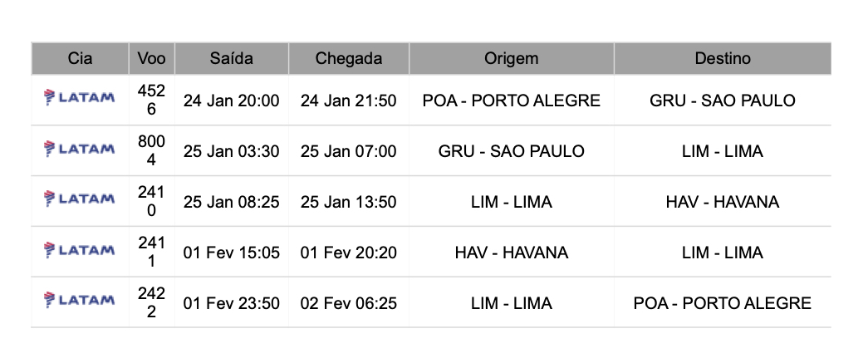Viewport: 868px width, 363px height.
Task: Click departure time 25 Jan 03:30
Action: click(x=232, y=151)
